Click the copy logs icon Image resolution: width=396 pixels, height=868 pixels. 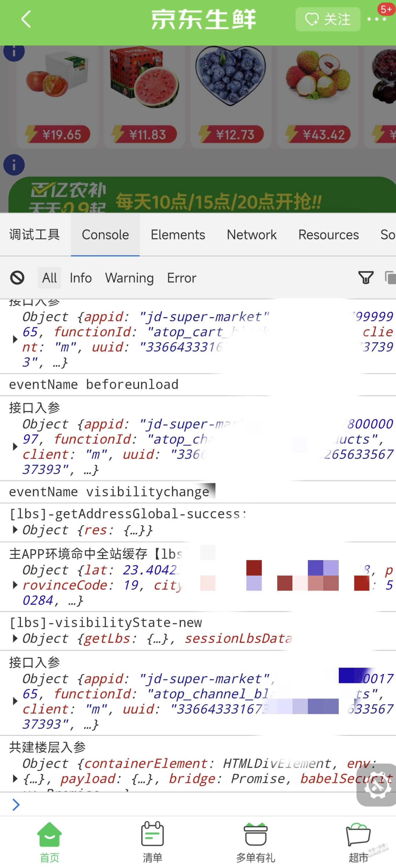coord(390,278)
